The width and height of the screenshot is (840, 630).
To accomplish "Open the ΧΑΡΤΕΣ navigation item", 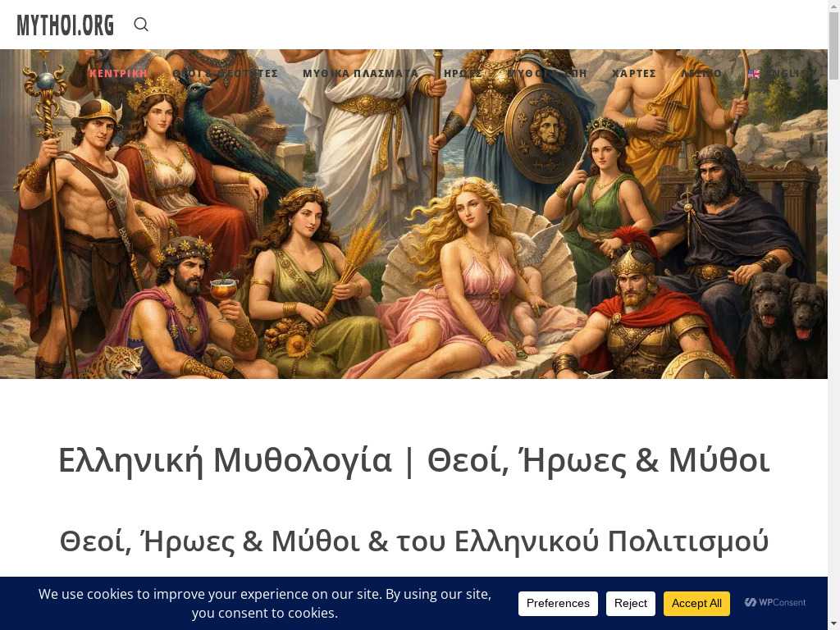I will point(634,73).
